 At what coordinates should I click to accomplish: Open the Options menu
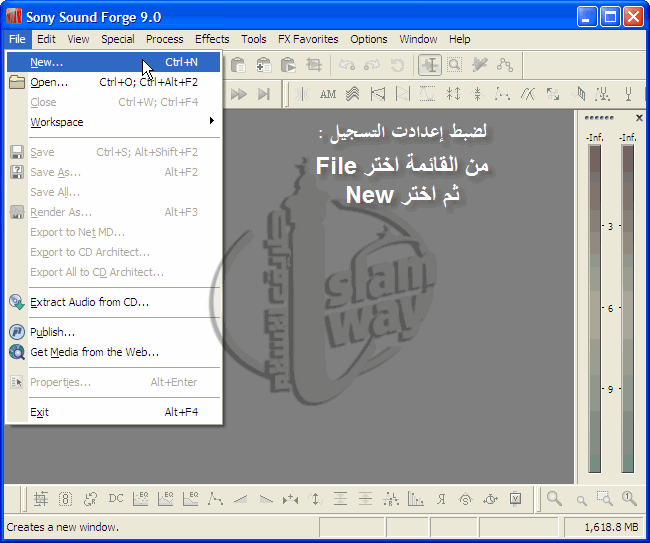click(x=369, y=39)
